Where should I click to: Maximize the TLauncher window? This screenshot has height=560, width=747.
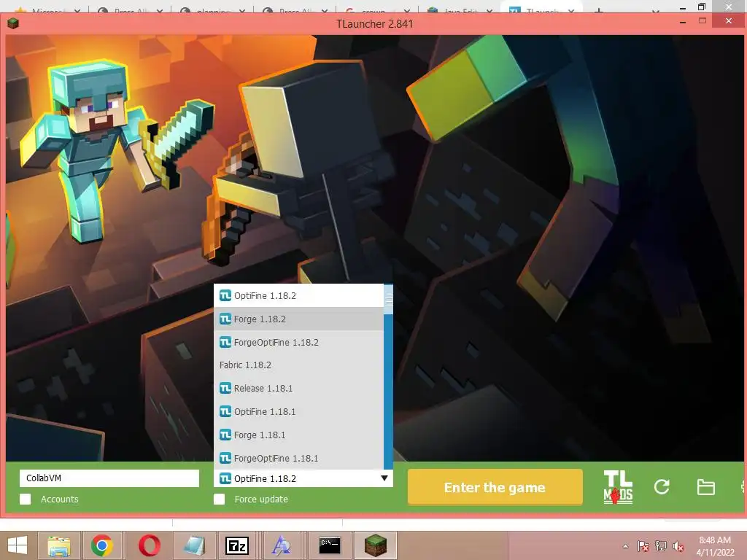click(x=703, y=21)
